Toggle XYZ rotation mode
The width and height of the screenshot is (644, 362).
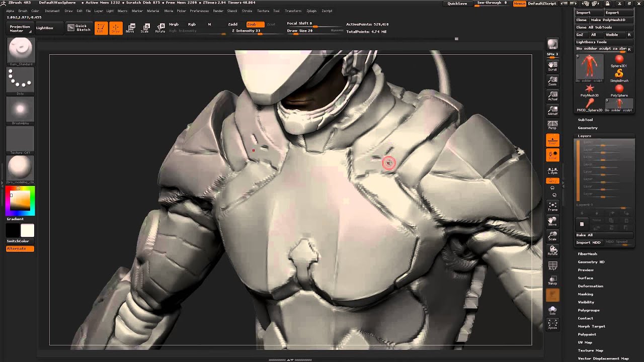click(x=552, y=180)
